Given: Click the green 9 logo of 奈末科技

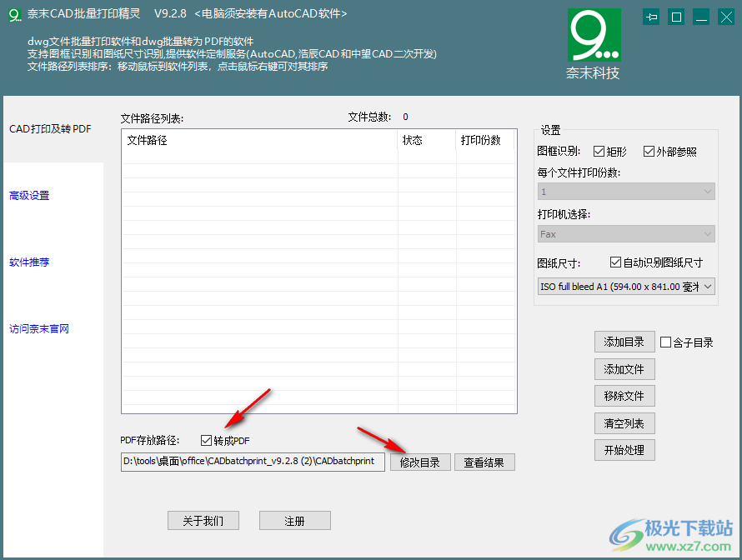Looking at the screenshot, I should click(594, 35).
